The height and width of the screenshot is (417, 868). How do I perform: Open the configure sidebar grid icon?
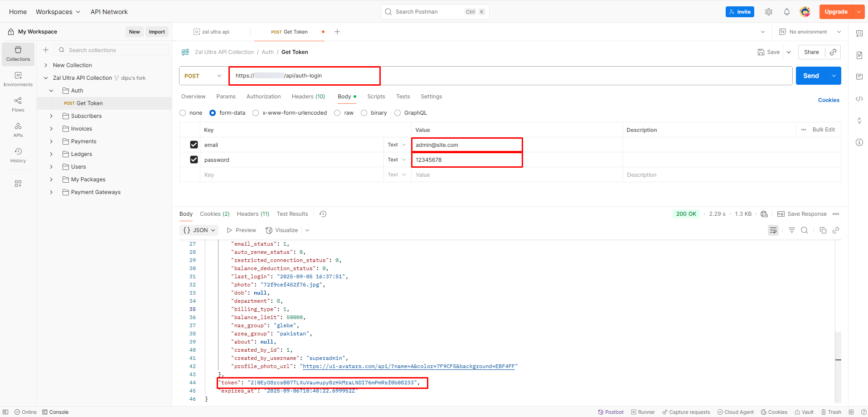(18, 184)
